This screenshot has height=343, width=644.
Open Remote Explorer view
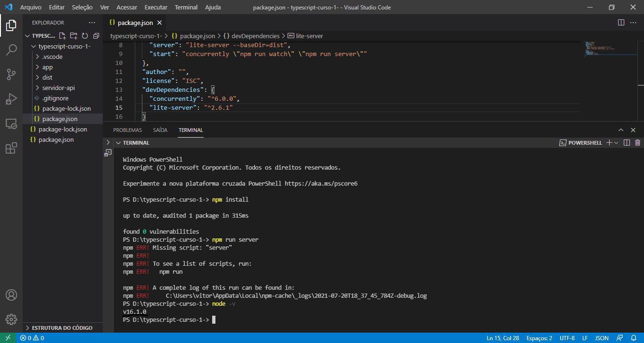point(11,124)
